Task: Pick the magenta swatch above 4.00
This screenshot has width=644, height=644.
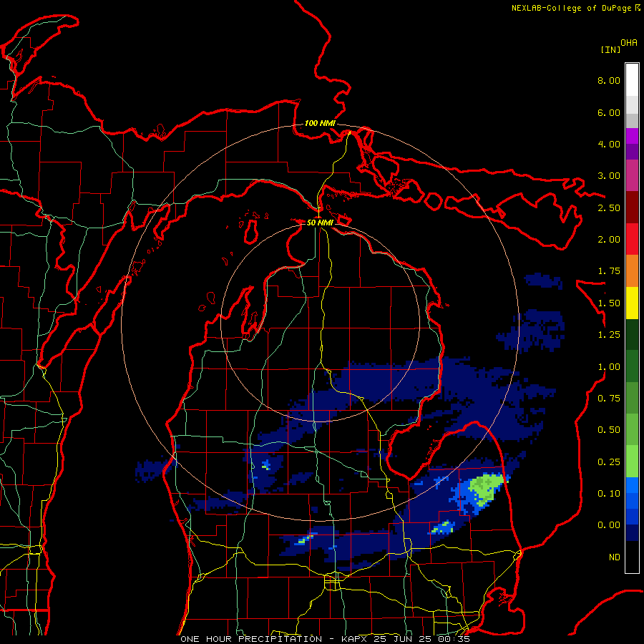Action: [x=632, y=136]
